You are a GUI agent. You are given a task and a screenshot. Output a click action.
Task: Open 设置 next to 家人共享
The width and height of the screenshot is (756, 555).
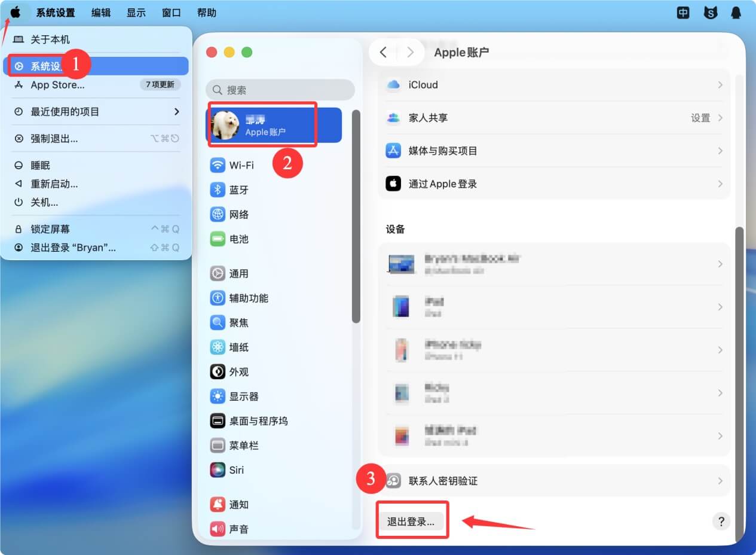pyautogui.click(x=700, y=118)
